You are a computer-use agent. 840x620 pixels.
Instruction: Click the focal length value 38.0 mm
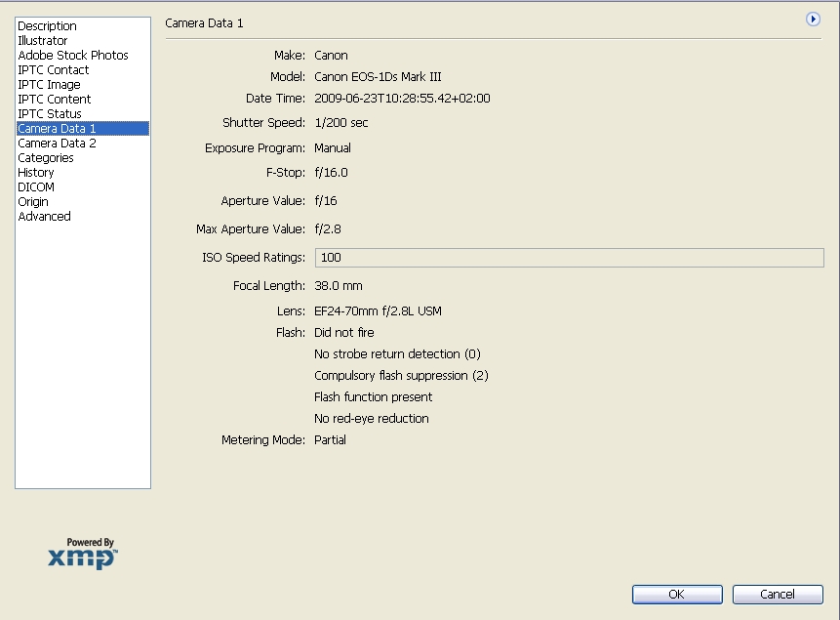click(x=338, y=286)
